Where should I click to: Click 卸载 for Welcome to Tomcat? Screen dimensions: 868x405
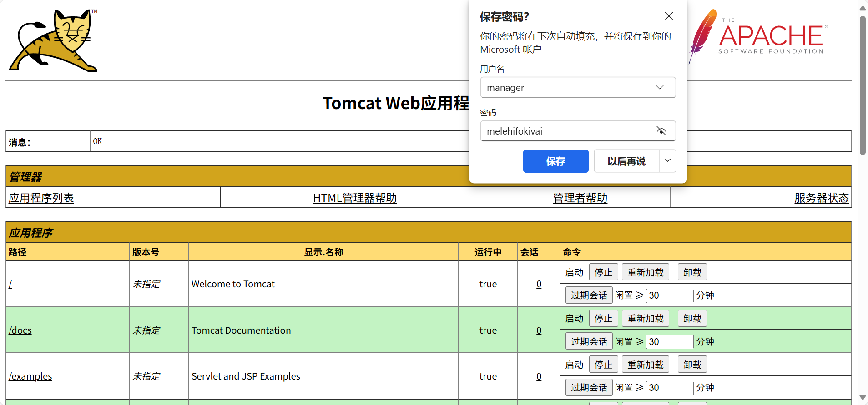692,272
